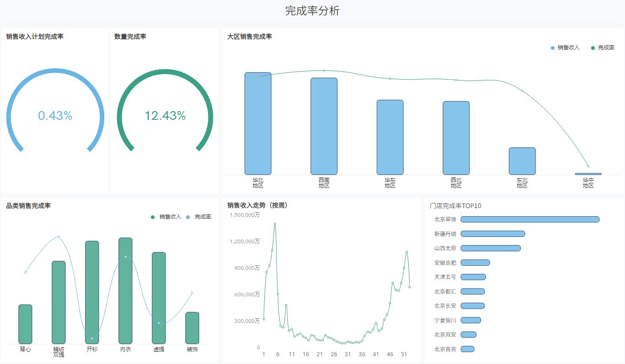Image resolution: width=625 pixels, height=364 pixels.
Task: Select the 宁夏银川 bar in 门店完成率TOP10
Action: coord(470,320)
